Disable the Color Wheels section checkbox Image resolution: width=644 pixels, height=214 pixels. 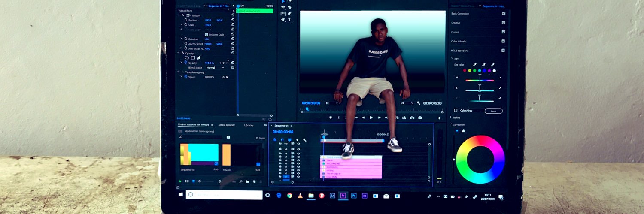[504, 41]
